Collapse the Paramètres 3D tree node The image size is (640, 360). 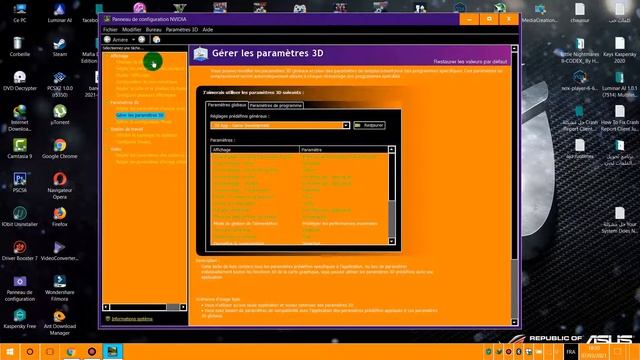tap(107, 102)
